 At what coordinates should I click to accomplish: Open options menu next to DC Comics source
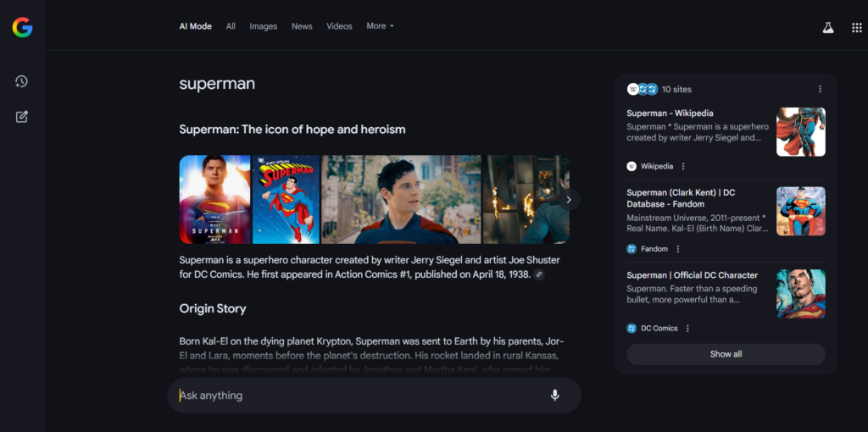(x=687, y=328)
